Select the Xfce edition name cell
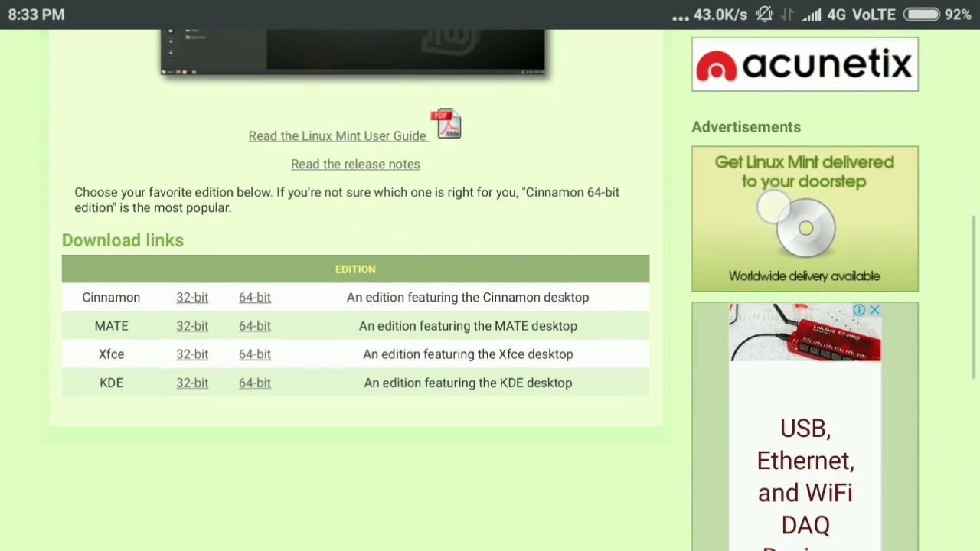This screenshot has height=551, width=980. click(111, 354)
